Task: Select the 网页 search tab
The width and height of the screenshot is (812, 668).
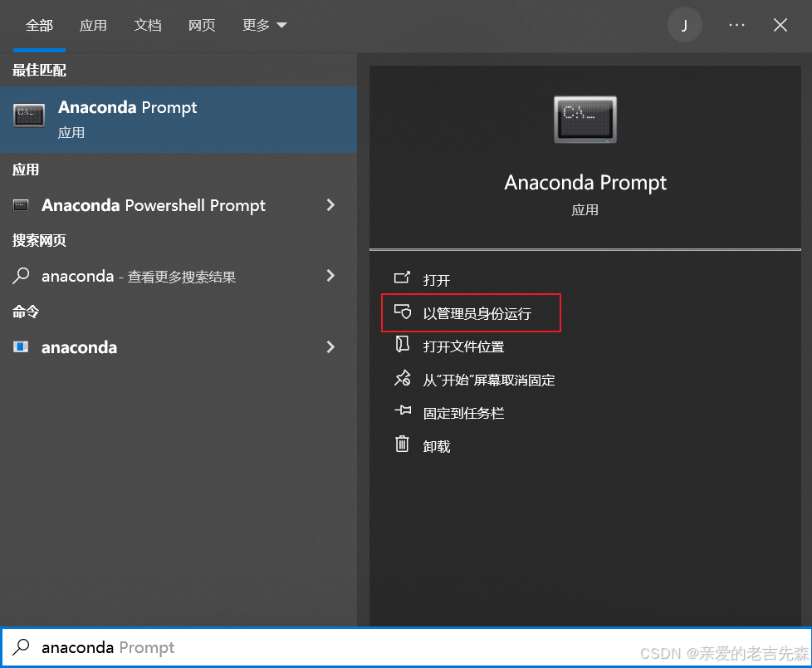Action: pyautogui.click(x=202, y=25)
